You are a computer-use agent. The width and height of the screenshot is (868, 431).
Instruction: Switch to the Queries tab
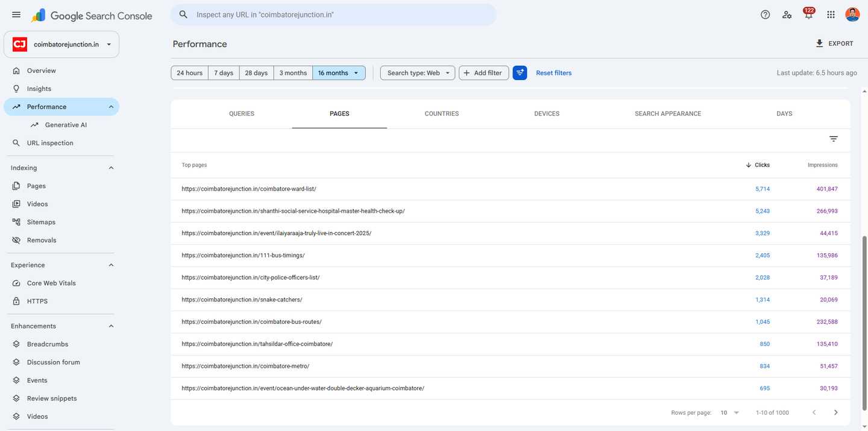click(242, 113)
